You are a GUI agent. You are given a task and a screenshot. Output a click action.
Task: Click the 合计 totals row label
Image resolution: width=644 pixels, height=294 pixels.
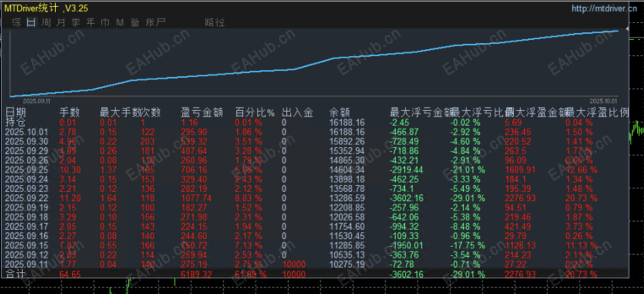pos(15,274)
